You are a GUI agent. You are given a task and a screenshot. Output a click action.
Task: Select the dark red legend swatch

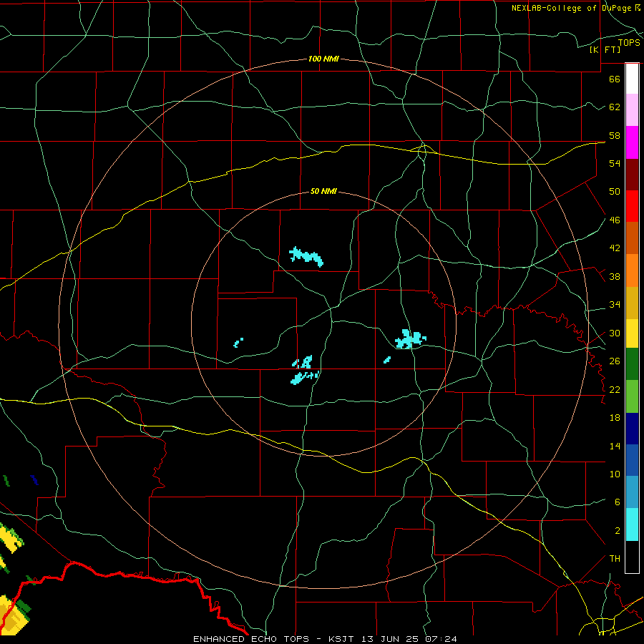pyautogui.click(x=632, y=175)
